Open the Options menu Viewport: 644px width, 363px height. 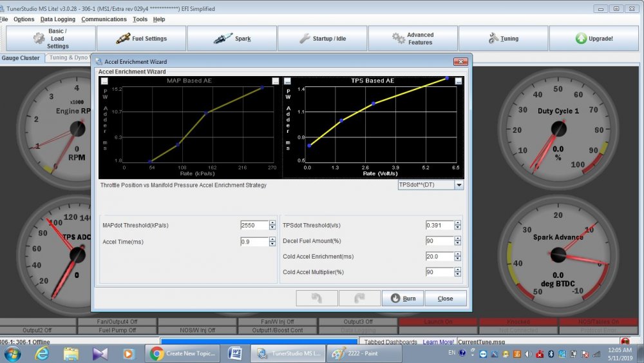pos(24,19)
